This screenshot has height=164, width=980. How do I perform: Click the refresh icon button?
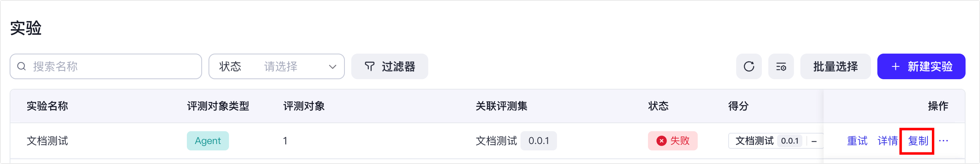(749, 66)
